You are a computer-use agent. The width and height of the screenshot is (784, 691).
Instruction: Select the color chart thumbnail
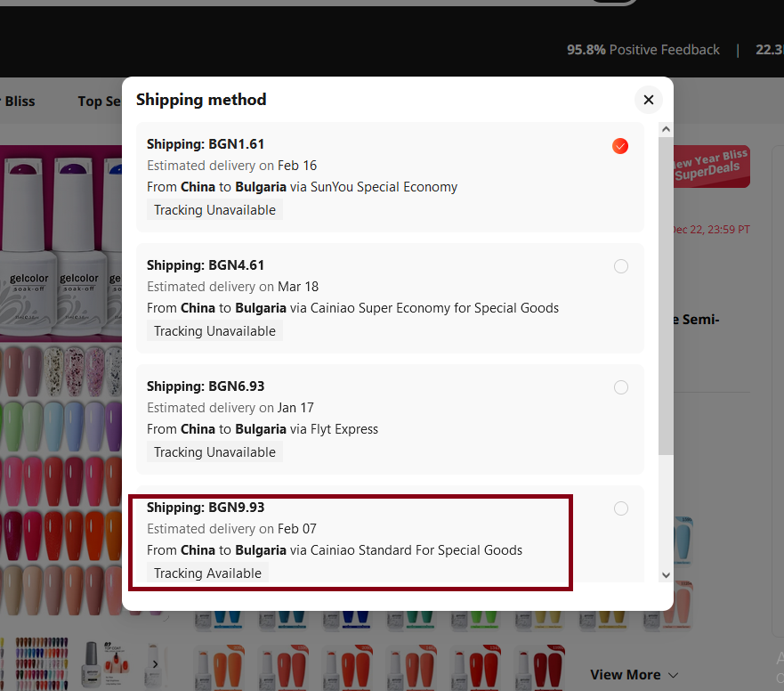41,663
